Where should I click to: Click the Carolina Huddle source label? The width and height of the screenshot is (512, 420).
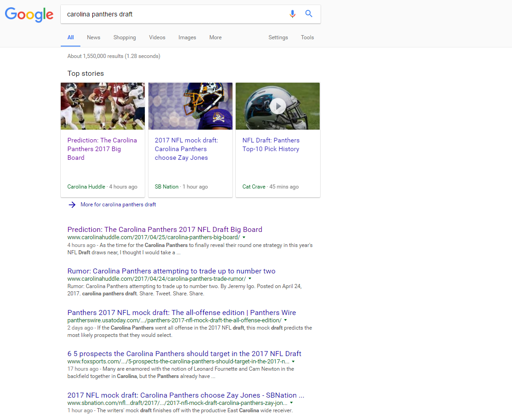click(86, 187)
